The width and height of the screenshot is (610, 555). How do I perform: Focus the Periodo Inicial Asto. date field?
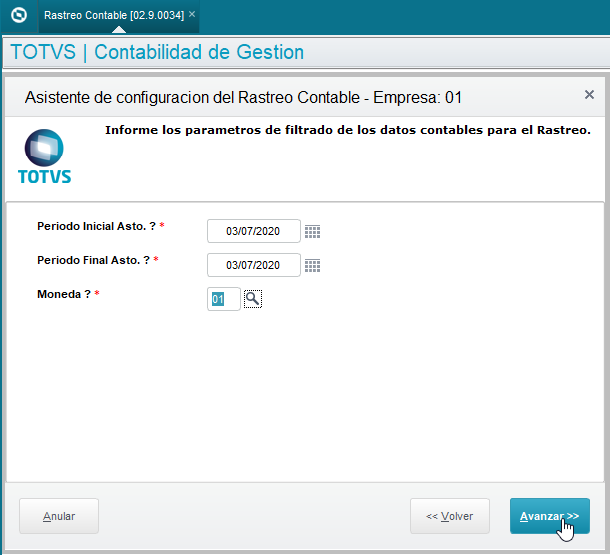point(254,231)
